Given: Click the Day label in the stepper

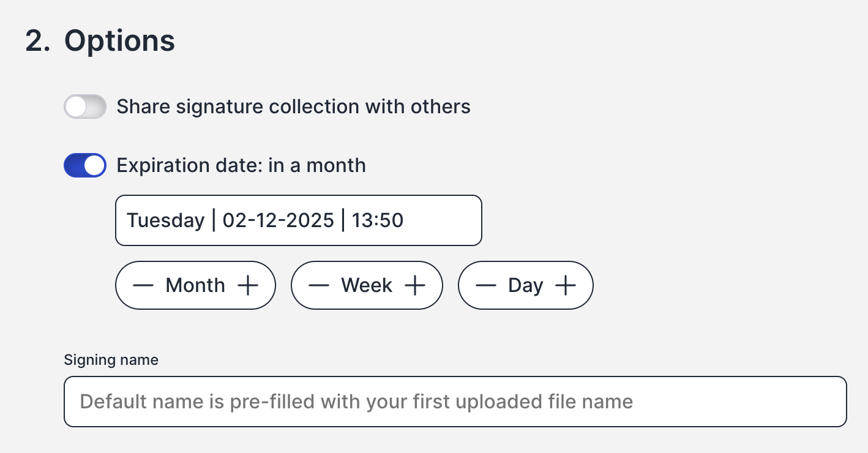Looking at the screenshot, I should [x=525, y=286].
